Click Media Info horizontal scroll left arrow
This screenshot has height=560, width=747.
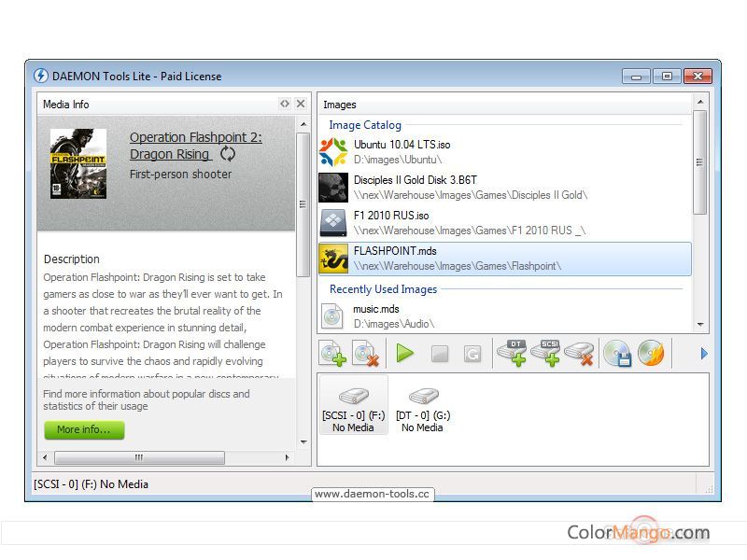tap(45, 457)
